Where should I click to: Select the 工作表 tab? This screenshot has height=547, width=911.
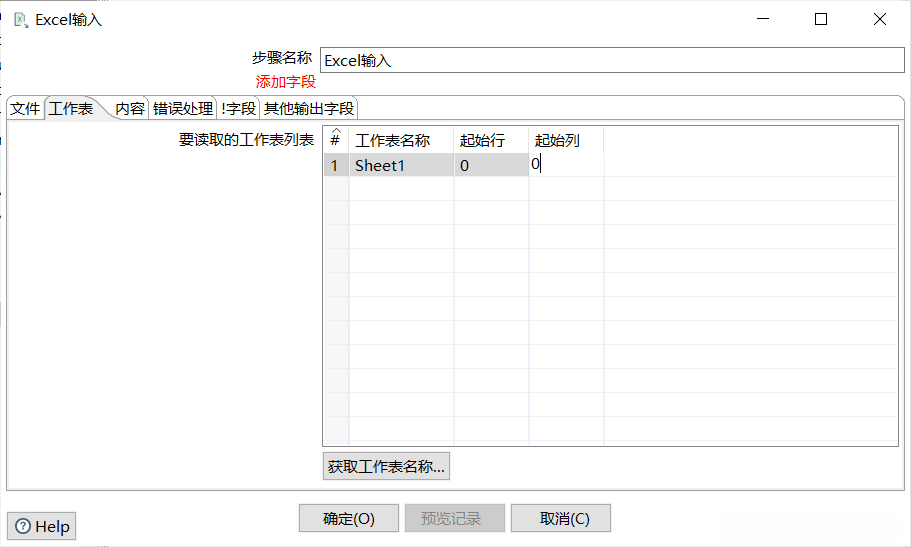point(71,109)
